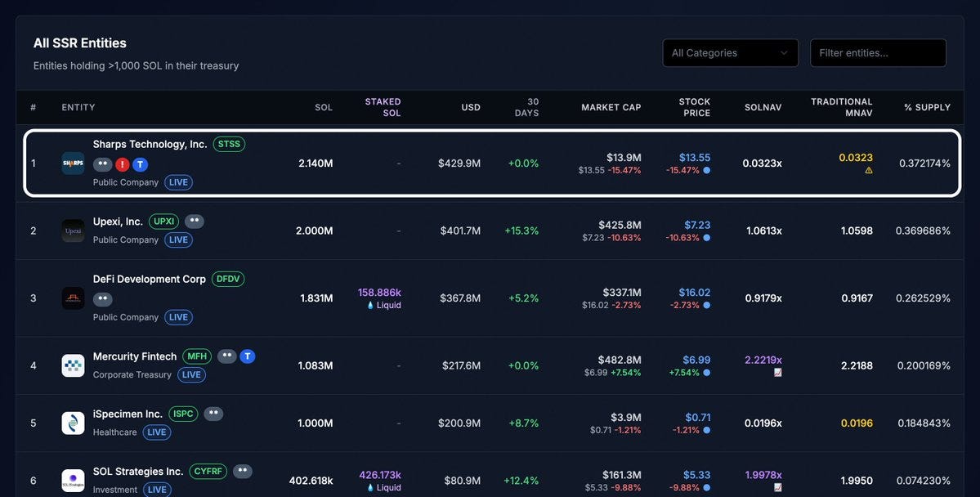
Task: Click the 1.831M SOL value
Action: click(x=316, y=298)
